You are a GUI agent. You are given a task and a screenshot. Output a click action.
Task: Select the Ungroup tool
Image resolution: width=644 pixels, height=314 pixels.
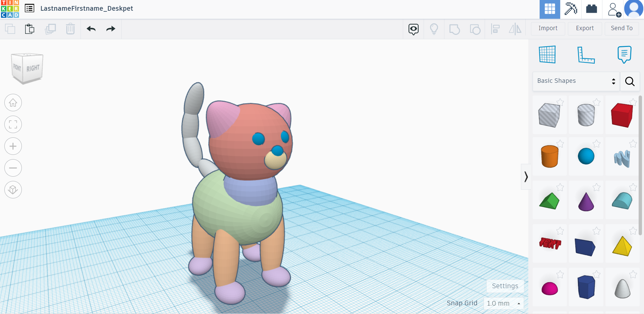tap(475, 29)
